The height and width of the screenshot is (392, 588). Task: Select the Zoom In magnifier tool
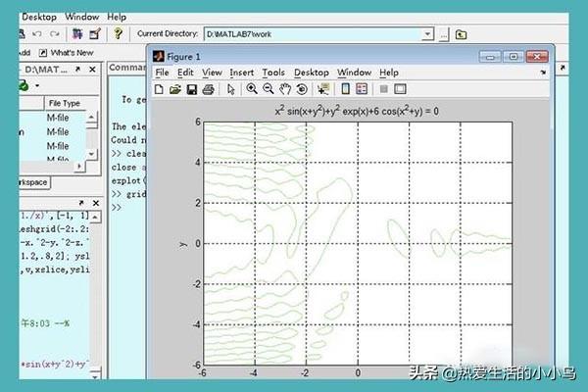coord(252,89)
